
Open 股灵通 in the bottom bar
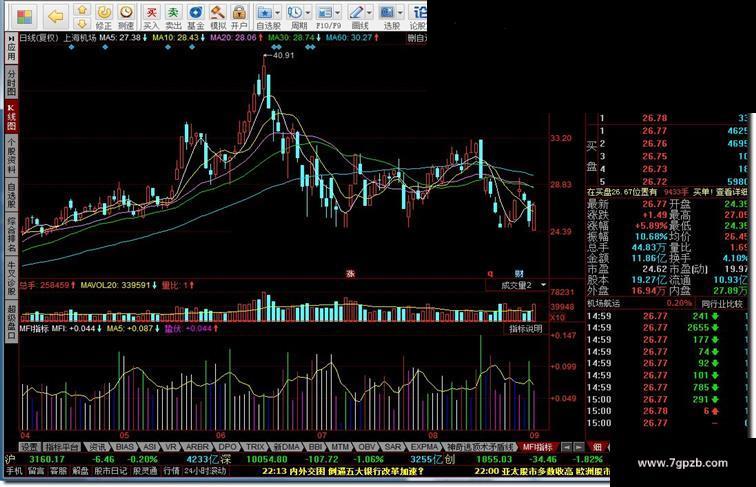pyautogui.click(x=145, y=471)
